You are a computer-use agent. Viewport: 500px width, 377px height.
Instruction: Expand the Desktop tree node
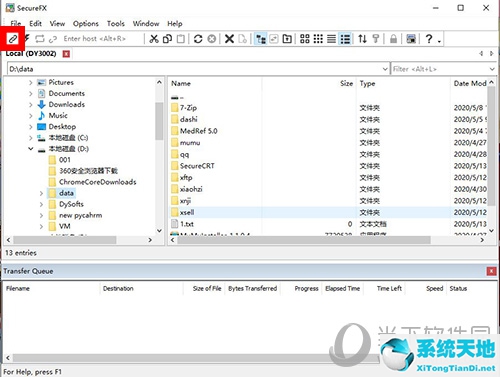(31, 127)
